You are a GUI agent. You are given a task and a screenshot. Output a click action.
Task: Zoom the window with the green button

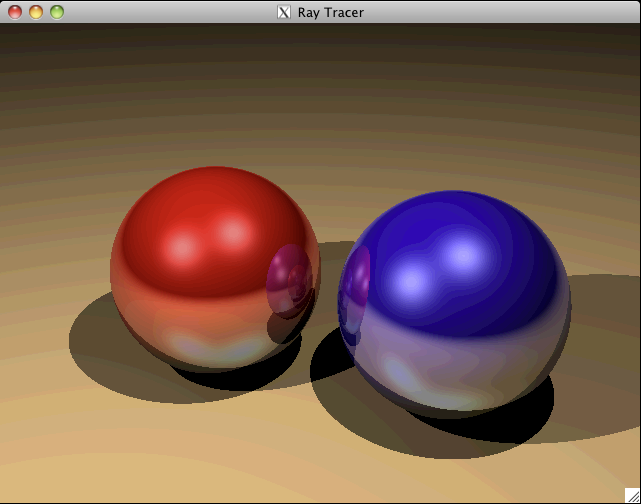click(57, 12)
